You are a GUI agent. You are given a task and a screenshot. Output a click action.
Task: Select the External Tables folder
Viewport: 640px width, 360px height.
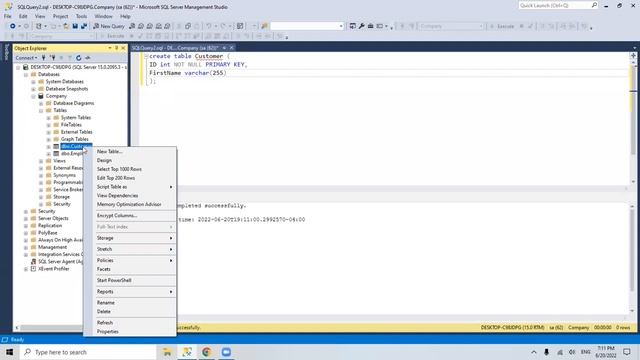click(76, 132)
